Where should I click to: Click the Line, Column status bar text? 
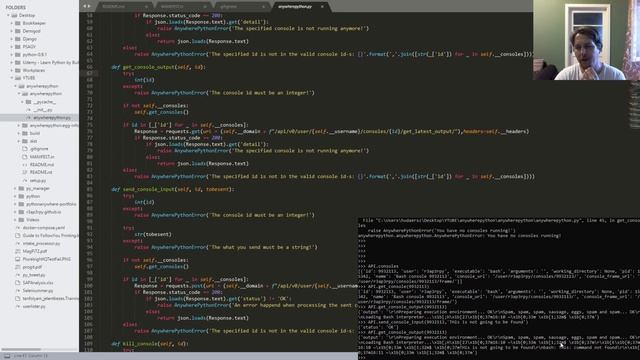(x=30, y=356)
